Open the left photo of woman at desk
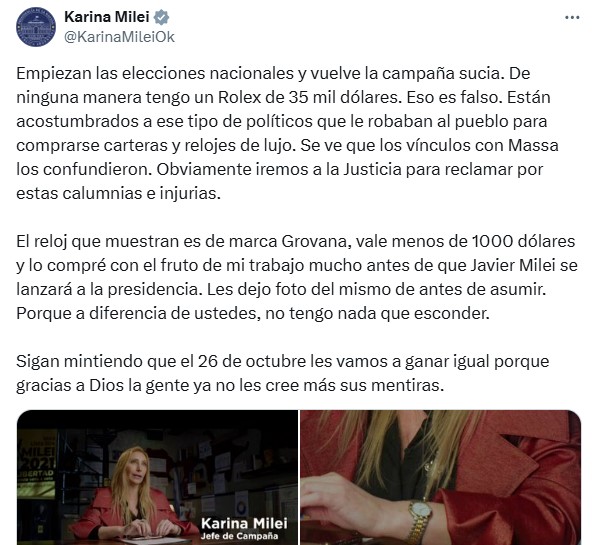 (x=157, y=477)
